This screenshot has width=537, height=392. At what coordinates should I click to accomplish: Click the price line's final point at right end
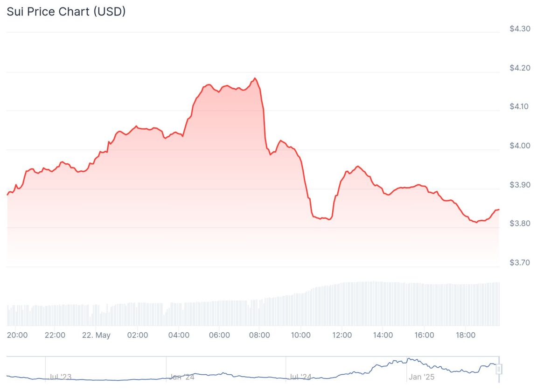(x=499, y=210)
